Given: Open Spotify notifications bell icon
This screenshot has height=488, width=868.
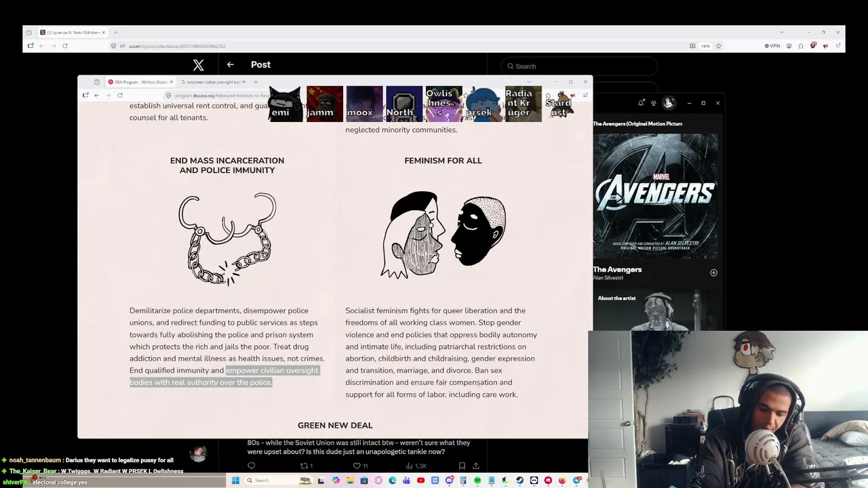Looking at the screenshot, I should (x=641, y=103).
